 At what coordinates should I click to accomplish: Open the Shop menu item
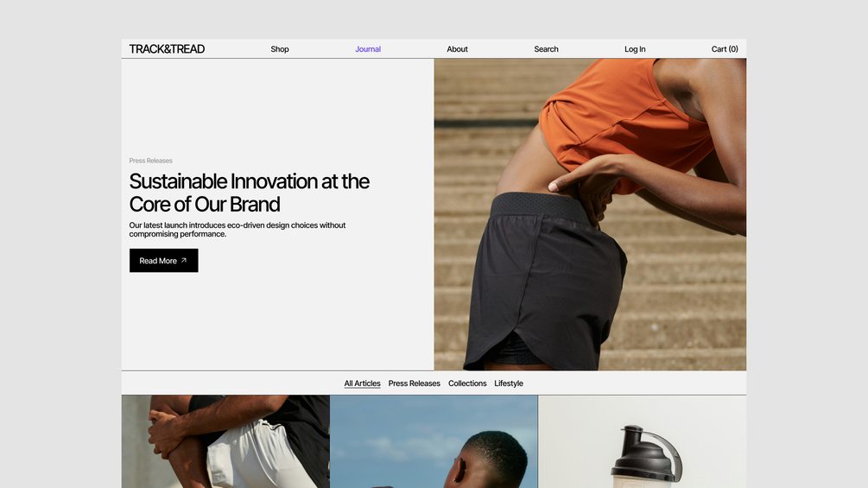280,48
